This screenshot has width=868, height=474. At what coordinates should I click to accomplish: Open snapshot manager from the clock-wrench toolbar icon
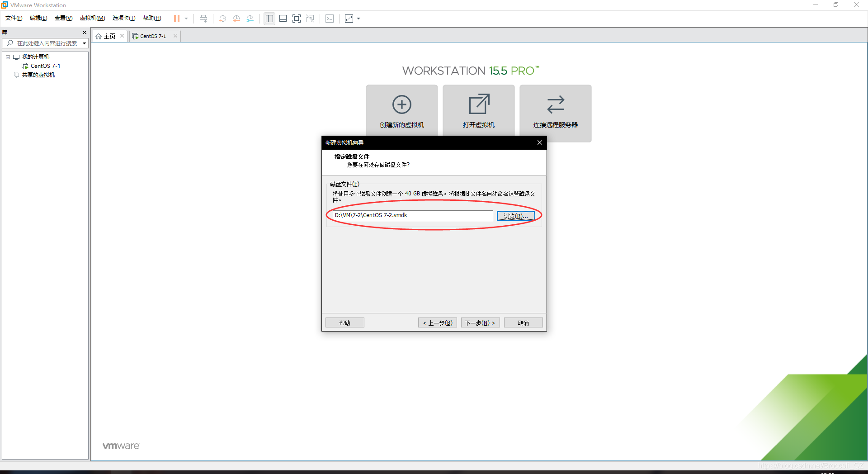tap(250, 19)
